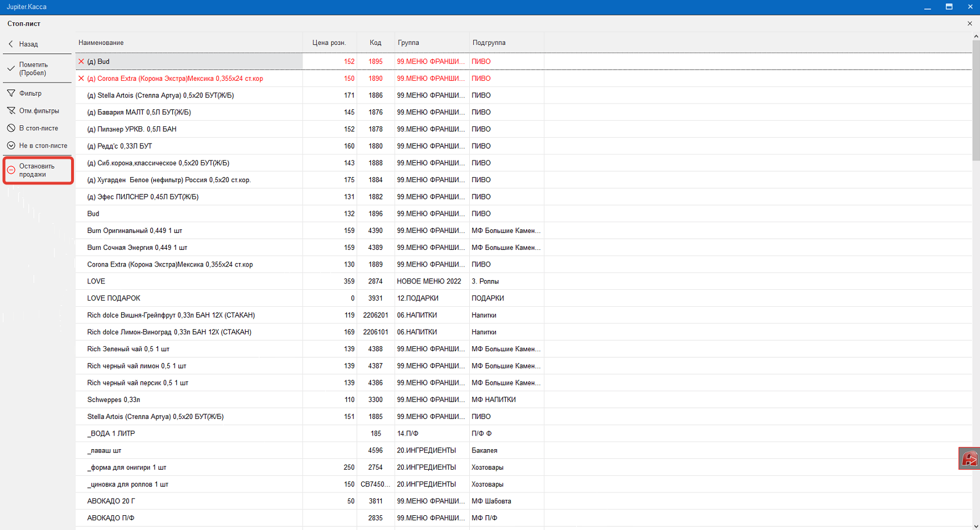Select the Burn Оригинальный 0,449 row
The image size is (980, 530).
[523, 231]
